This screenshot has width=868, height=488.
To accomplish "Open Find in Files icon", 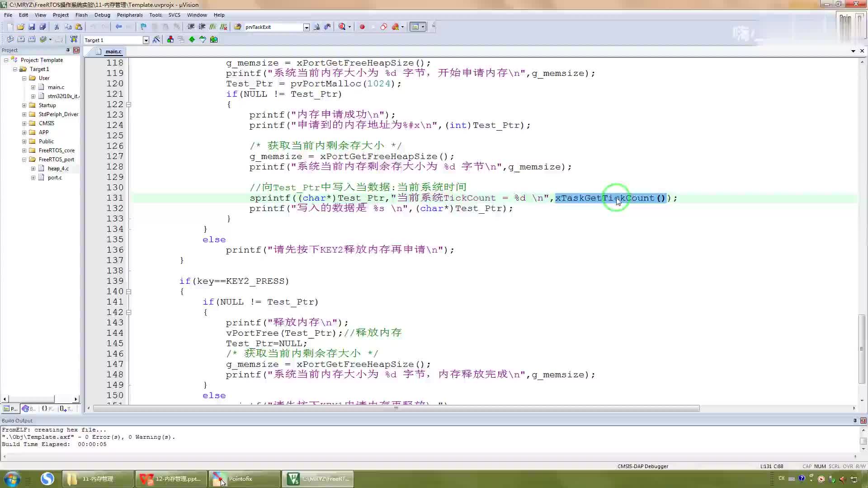I will point(238,27).
